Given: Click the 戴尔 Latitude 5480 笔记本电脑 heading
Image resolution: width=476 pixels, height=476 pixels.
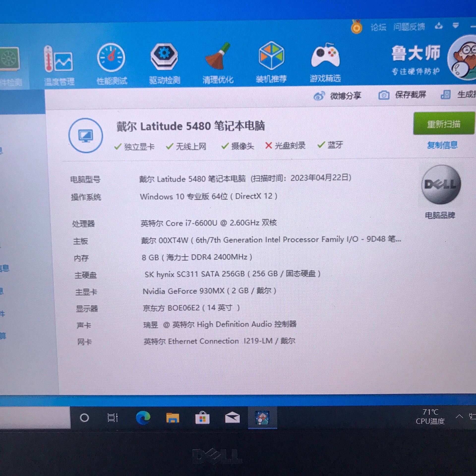Looking at the screenshot, I should (x=190, y=126).
